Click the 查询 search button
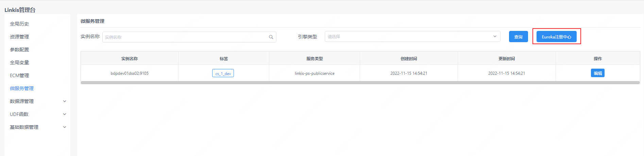 (x=518, y=37)
